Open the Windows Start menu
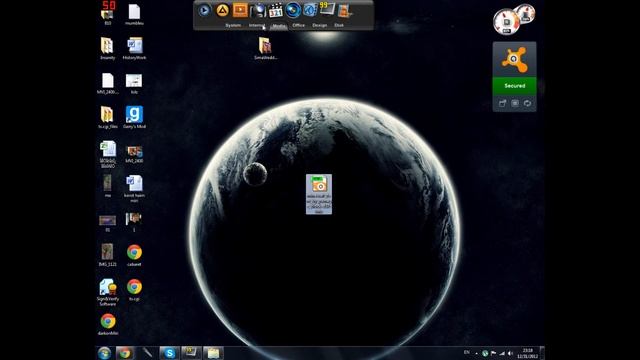Screen dimensions: 640x360 point(104,353)
